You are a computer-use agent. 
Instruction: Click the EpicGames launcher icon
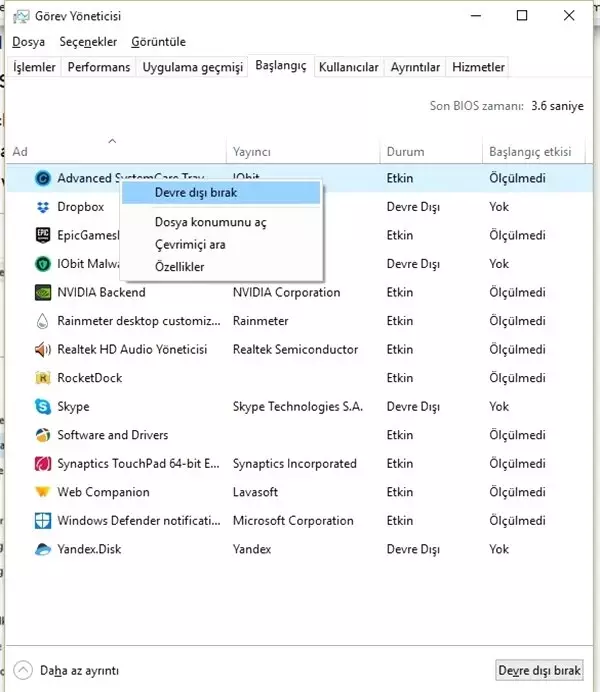coord(43,235)
